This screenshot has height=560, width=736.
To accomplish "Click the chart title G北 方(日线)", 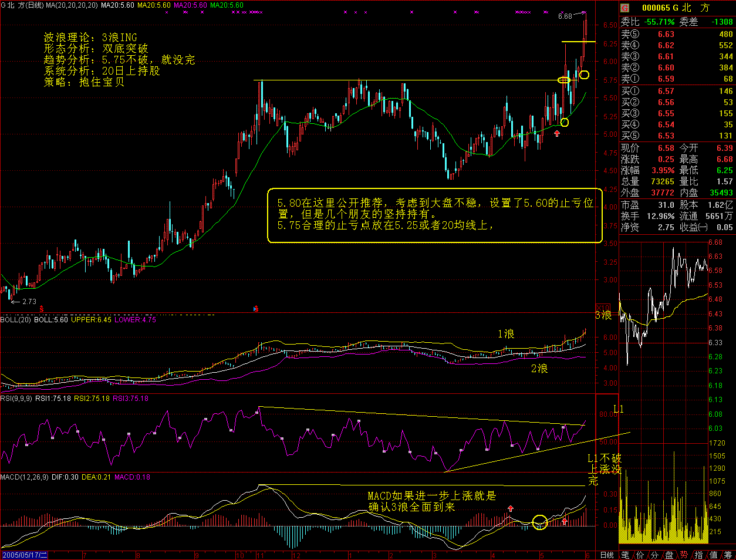I will pyautogui.click(x=22, y=5).
